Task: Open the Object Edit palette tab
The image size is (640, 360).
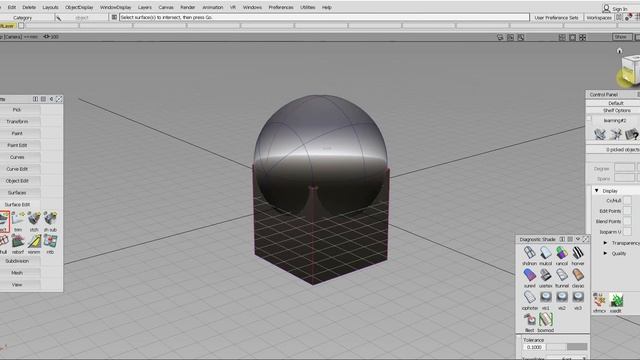Action: click(x=17, y=181)
